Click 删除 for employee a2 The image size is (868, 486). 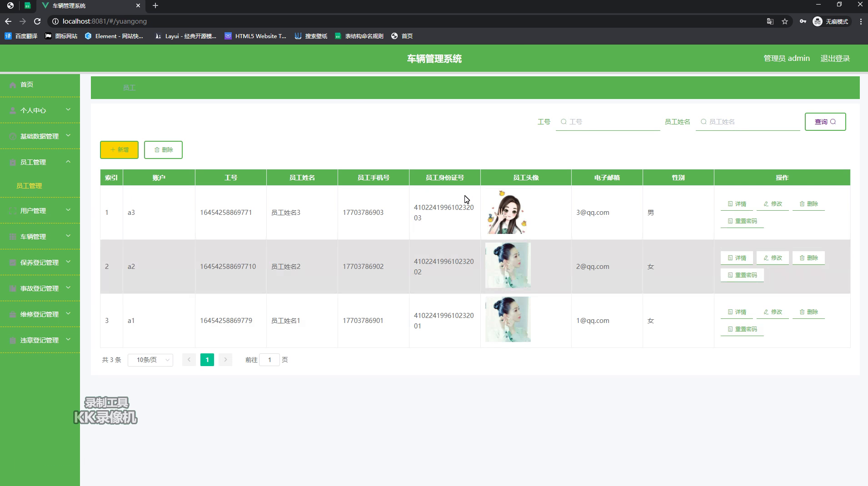click(x=808, y=258)
